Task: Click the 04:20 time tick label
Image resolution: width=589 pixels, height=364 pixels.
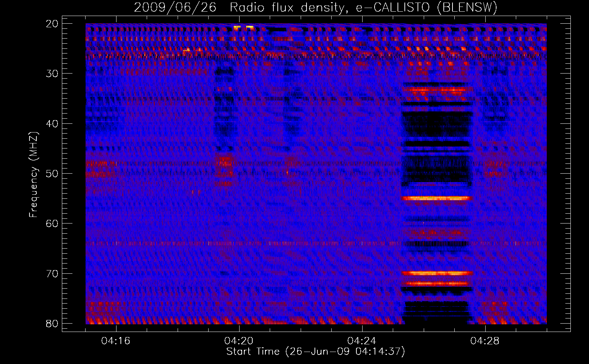Action: click(x=239, y=341)
